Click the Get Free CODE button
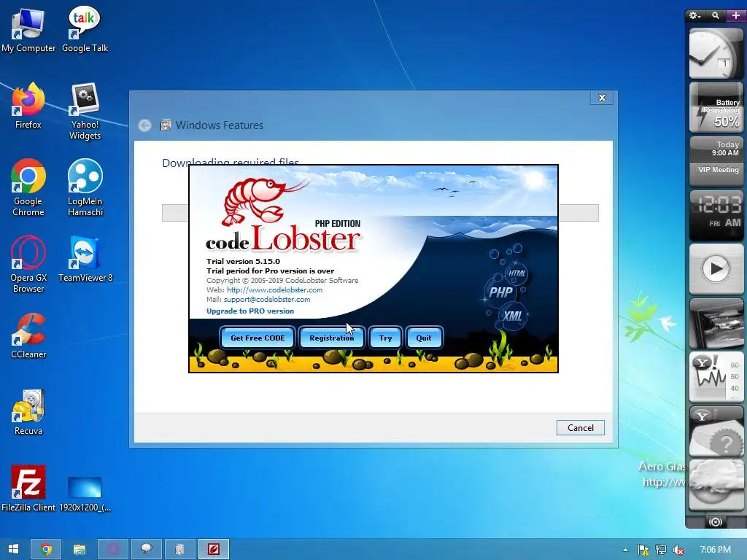747x560 pixels. [258, 338]
